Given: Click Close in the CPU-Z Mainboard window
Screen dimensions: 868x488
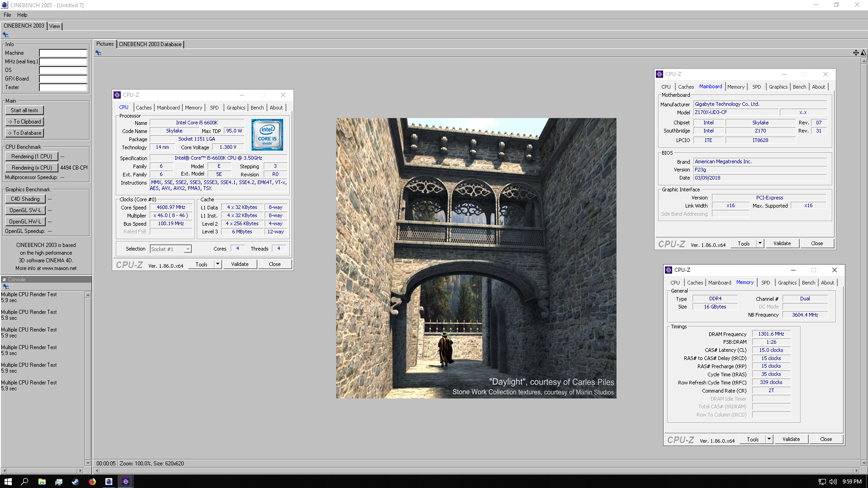Looking at the screenshot, I should click(x=817, y=243).
